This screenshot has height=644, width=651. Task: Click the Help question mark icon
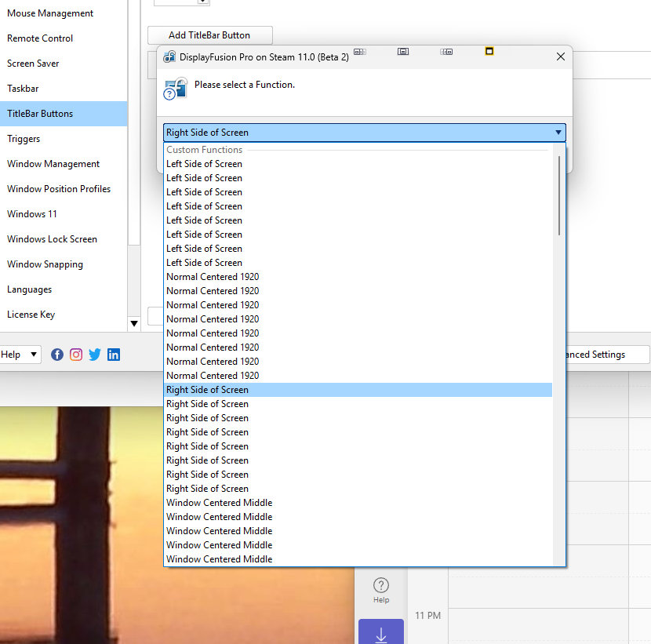click(381, 585)
